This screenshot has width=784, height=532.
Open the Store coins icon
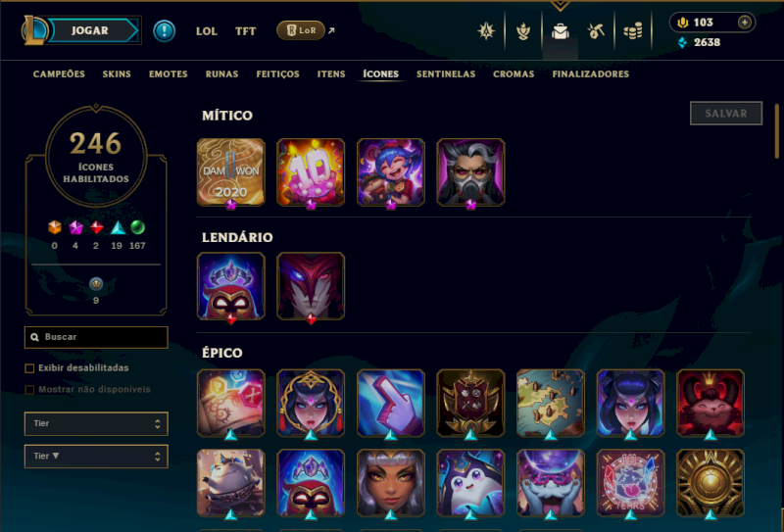(632, 31)
